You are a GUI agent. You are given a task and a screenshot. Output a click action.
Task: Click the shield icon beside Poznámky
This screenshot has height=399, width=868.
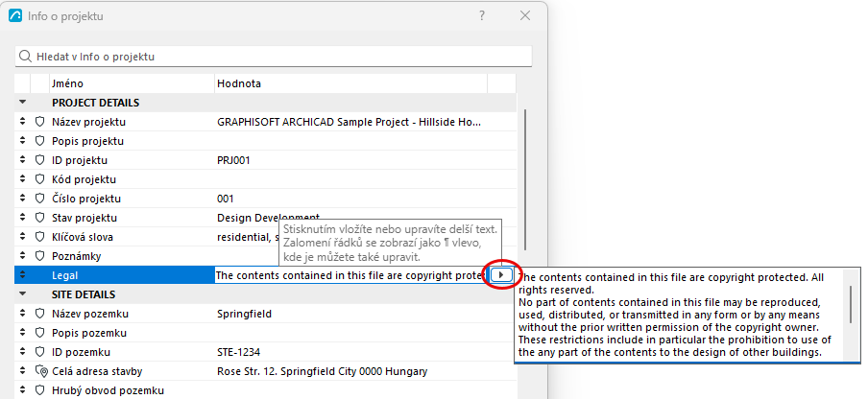(39, 256)
